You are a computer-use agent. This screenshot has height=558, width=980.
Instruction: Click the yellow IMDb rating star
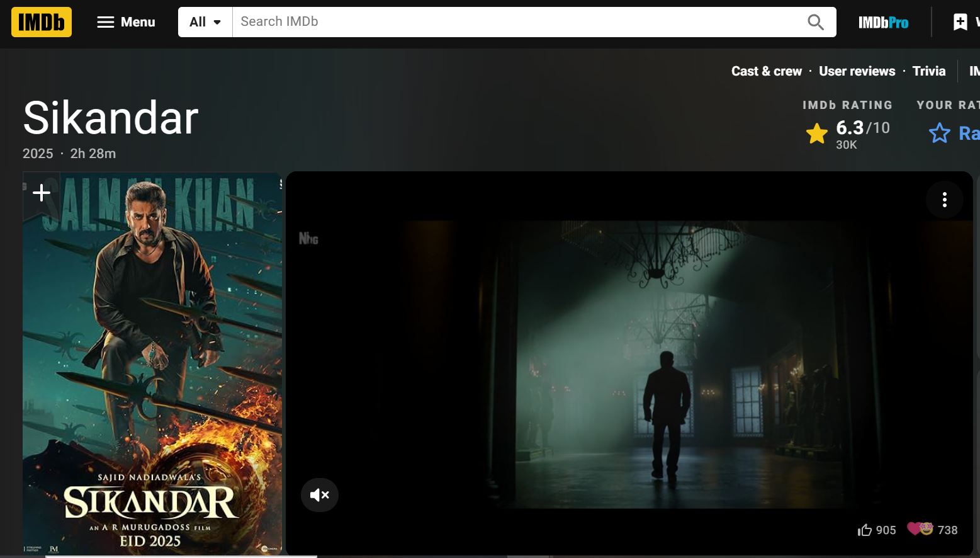(816, 134)
